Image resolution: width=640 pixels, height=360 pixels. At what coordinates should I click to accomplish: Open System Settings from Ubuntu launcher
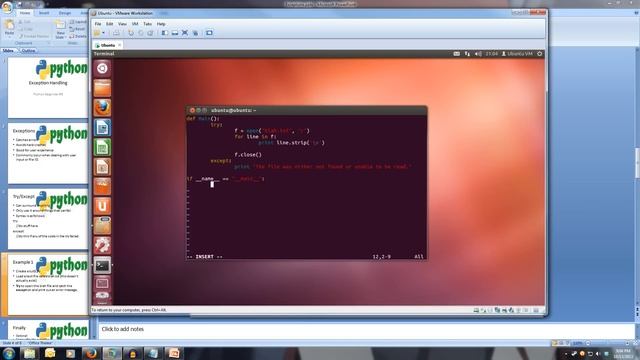[x=102, y=245]
